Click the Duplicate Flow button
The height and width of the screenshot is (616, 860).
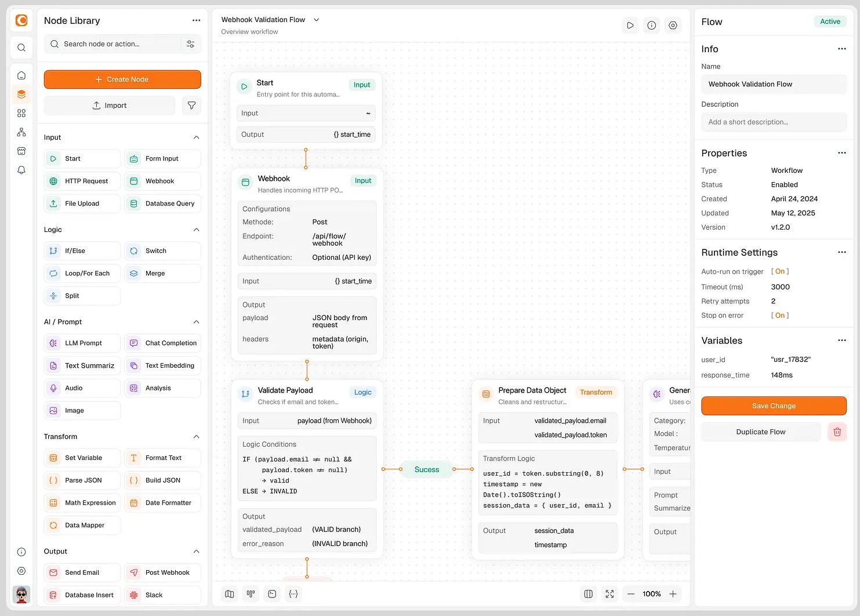[760, 432]
